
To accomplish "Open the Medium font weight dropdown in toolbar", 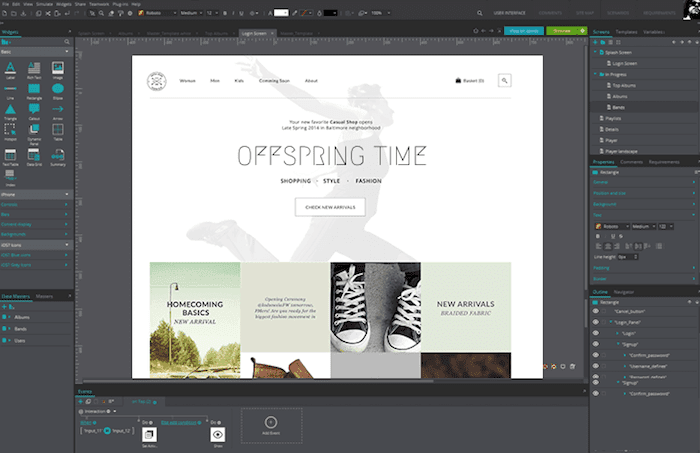I will pyautogui.click(x=192, y=13).
